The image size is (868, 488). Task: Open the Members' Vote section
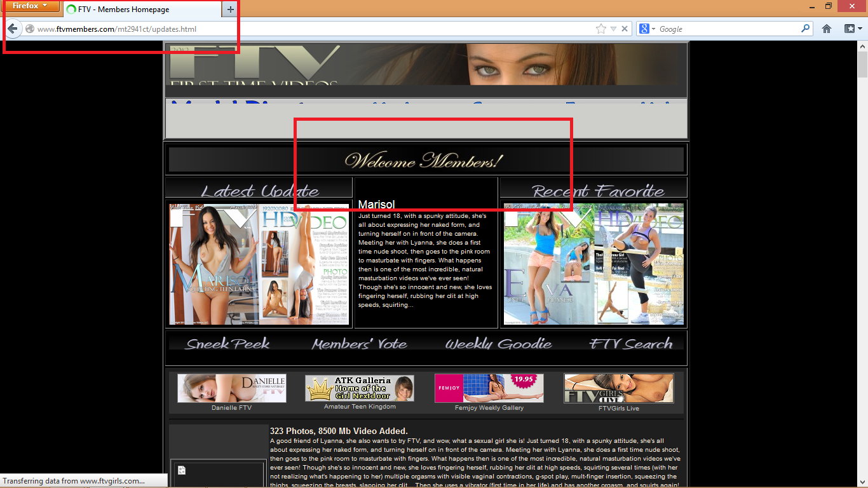(x=359, y=343)
